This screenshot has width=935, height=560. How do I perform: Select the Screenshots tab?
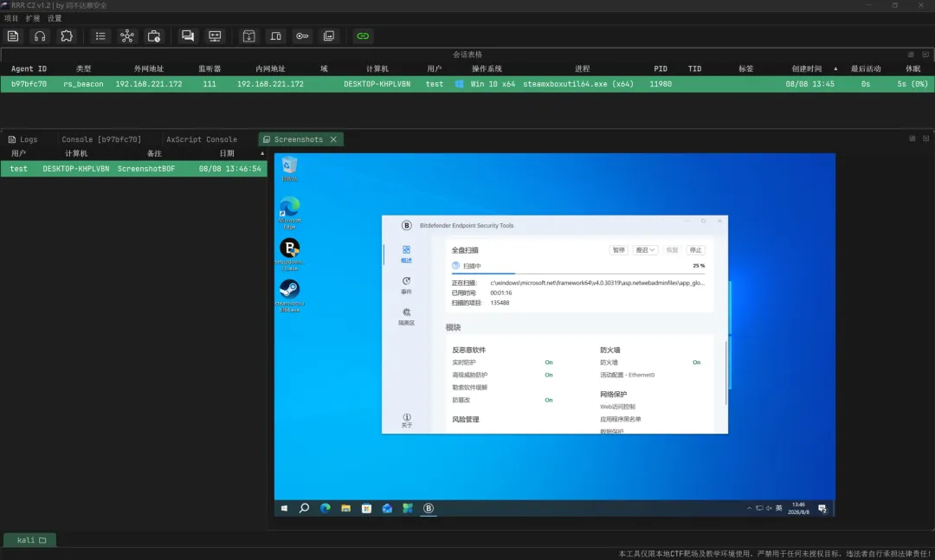point(298,139)
